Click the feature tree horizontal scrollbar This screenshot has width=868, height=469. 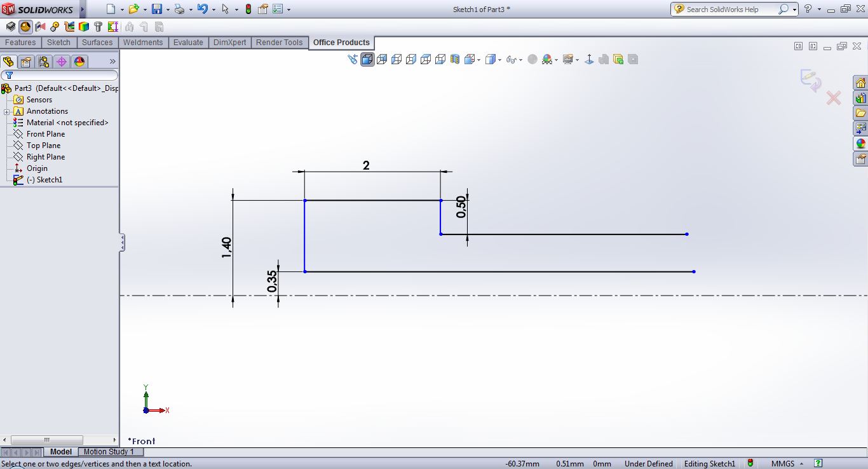(46, 440)
